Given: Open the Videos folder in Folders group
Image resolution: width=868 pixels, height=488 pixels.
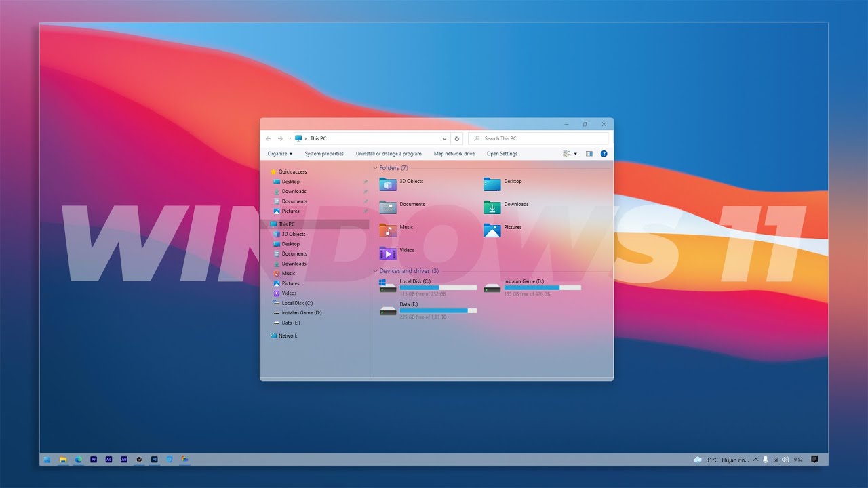Looking at the screenshot, I should pos(388,253).
